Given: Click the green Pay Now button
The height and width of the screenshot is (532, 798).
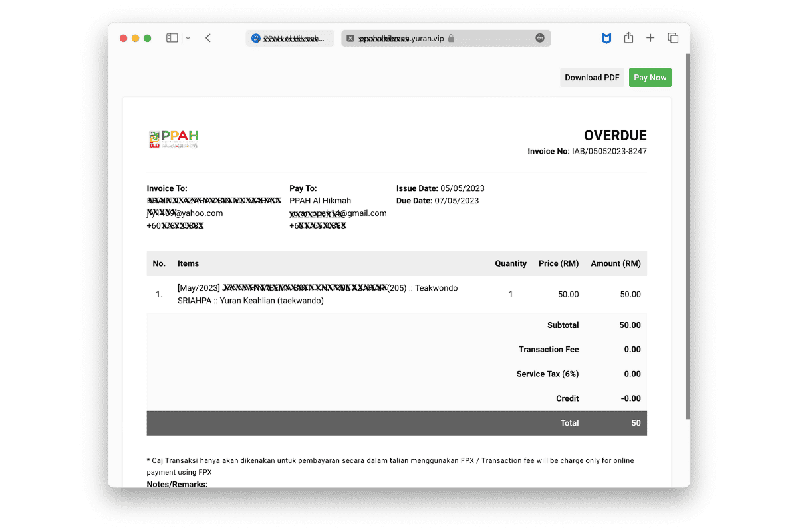Looking at the screenshot, I should tap(650, 78).
